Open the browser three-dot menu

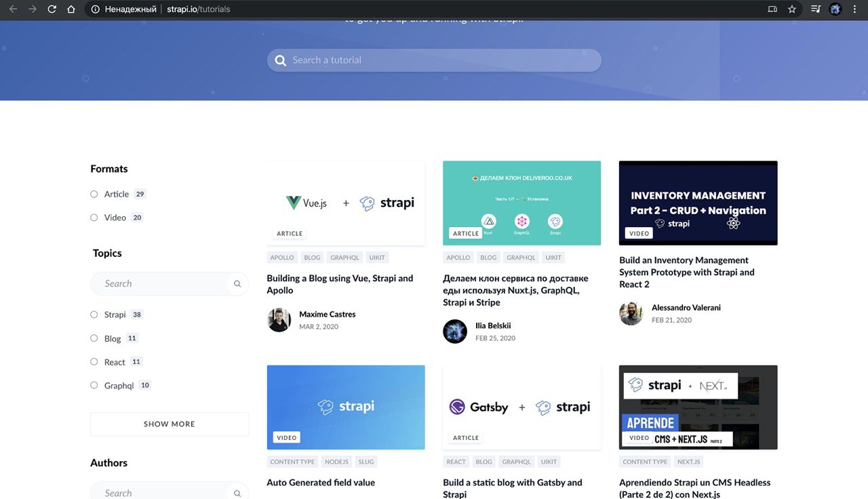(854, 9)
